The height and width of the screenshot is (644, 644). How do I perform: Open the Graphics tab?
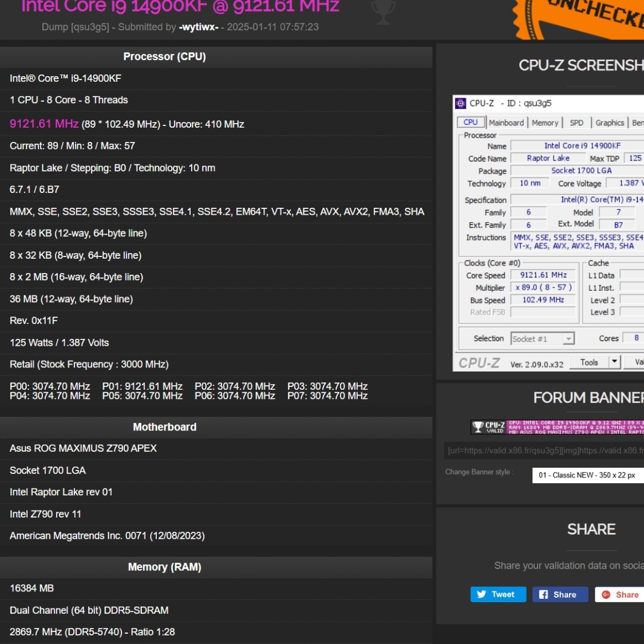click(610, 123)
